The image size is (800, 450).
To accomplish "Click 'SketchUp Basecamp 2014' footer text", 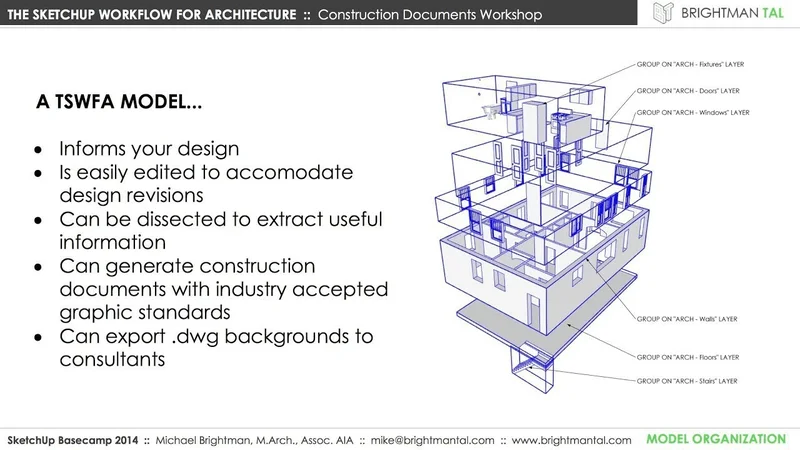I will coord(72,440).
